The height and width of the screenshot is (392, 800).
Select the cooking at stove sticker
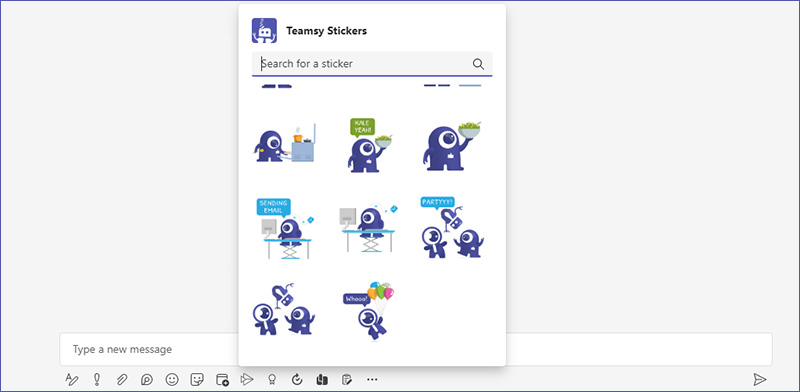285,143
